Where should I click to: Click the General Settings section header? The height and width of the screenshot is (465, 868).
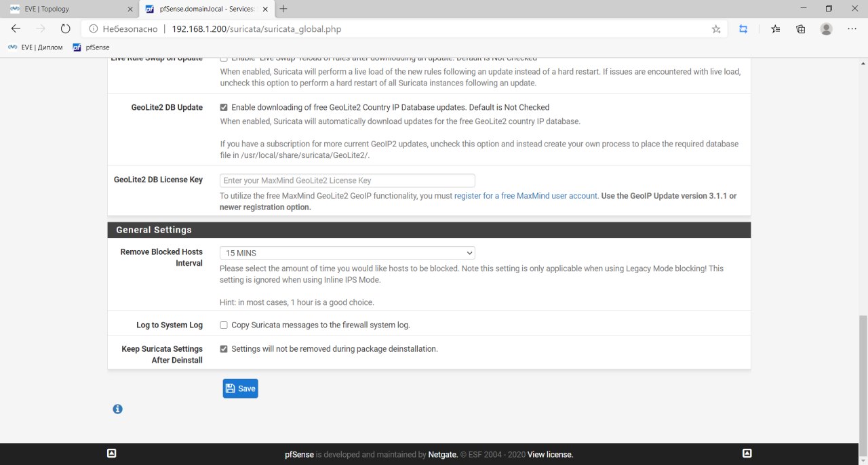[429, 230]
